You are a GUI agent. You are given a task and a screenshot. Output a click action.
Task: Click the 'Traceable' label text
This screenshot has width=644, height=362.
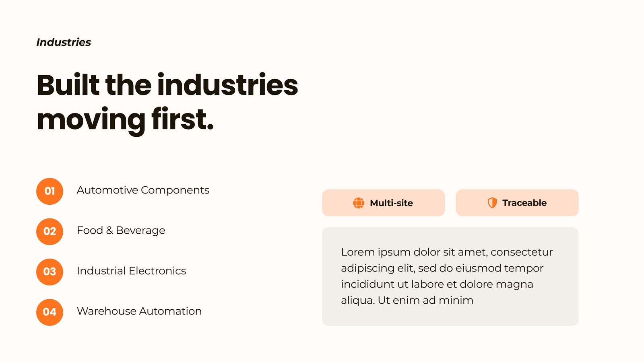point(524,203)
